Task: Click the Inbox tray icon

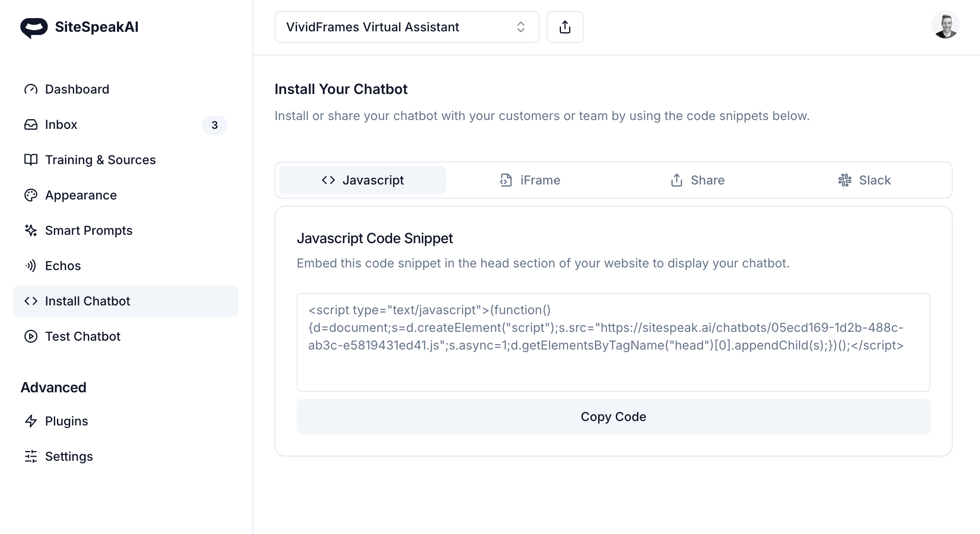Action: (x=31, y=124)
